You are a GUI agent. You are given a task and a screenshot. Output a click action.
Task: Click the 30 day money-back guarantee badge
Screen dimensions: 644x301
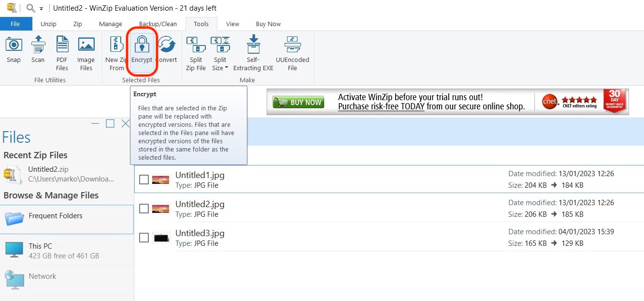click(615, 101)
